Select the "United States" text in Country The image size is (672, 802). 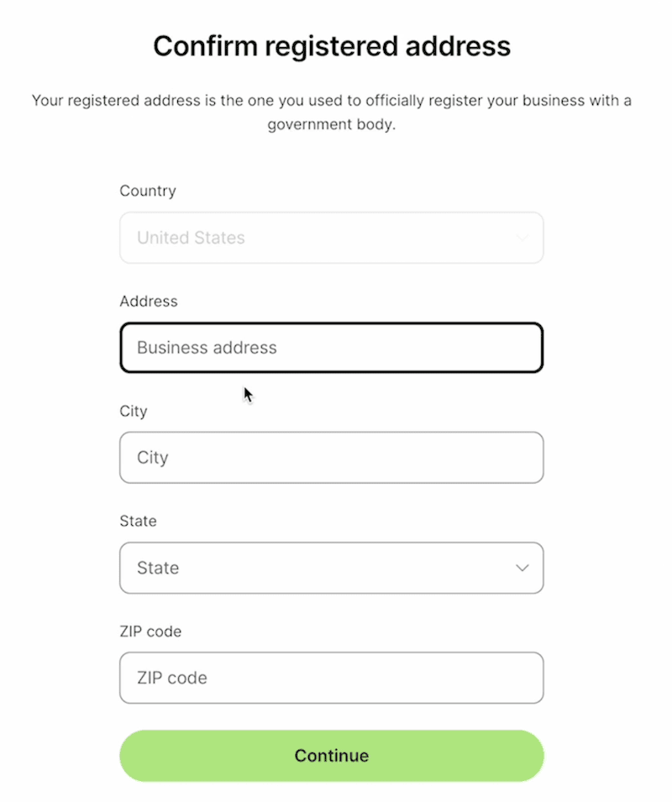pyautogui.click(x=191, y=238)
